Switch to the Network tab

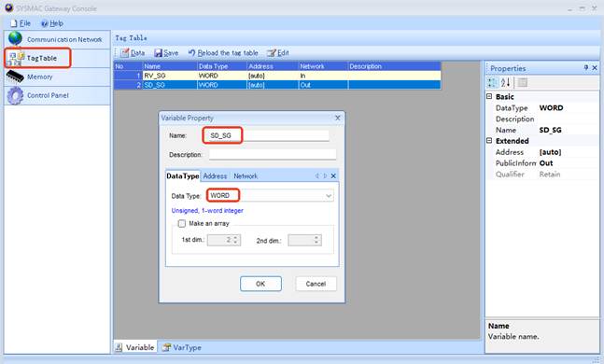tap(246, 176)
